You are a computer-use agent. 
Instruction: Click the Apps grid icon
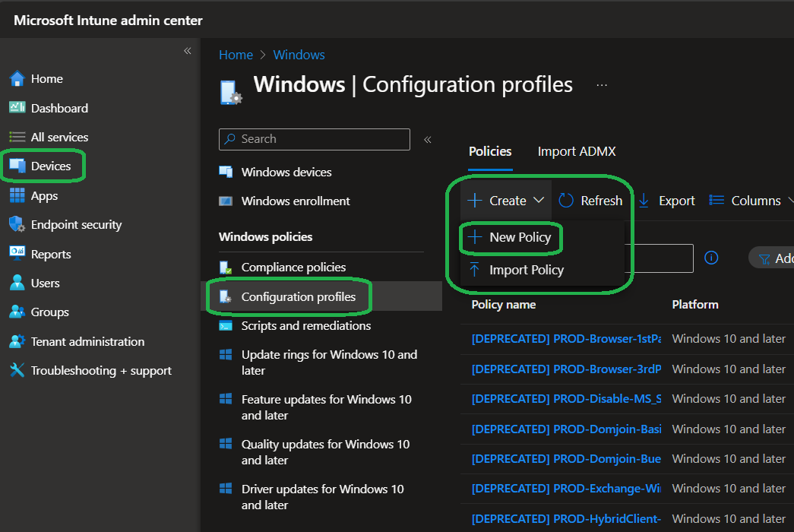pos(17,196)
